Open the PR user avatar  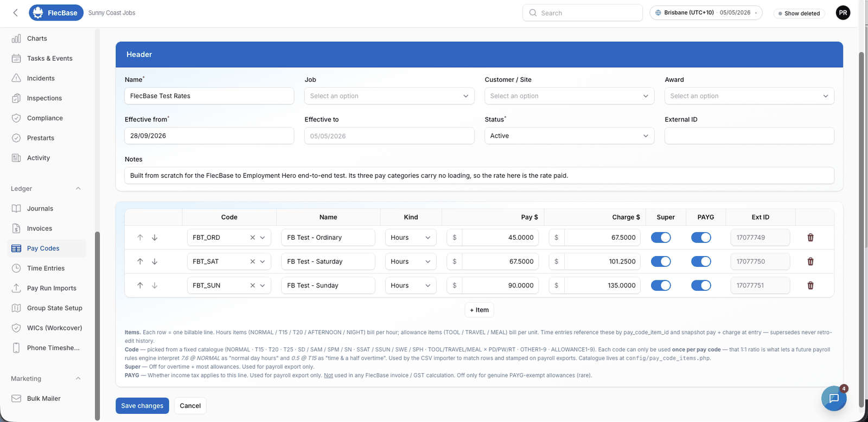click(843, 12)
